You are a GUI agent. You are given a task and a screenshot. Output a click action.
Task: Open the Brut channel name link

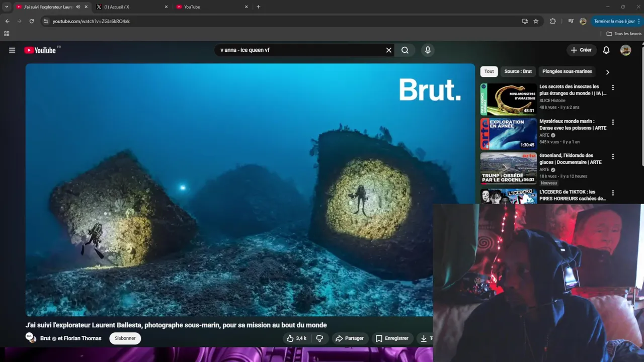[x=45, y=338]
